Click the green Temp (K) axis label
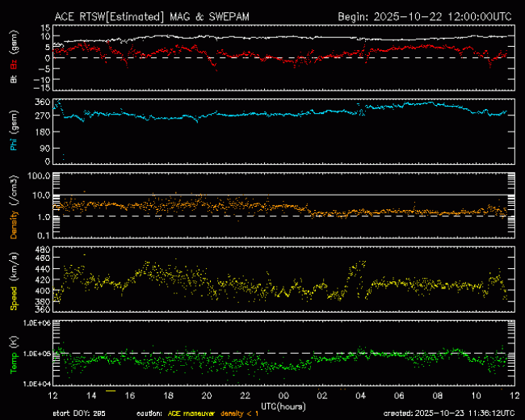Screen dimensions: 525x420 tap(15, 353)
